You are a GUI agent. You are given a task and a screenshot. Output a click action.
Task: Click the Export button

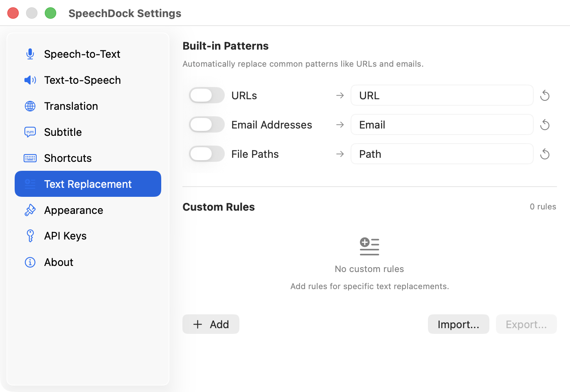(x=526, y=324)
